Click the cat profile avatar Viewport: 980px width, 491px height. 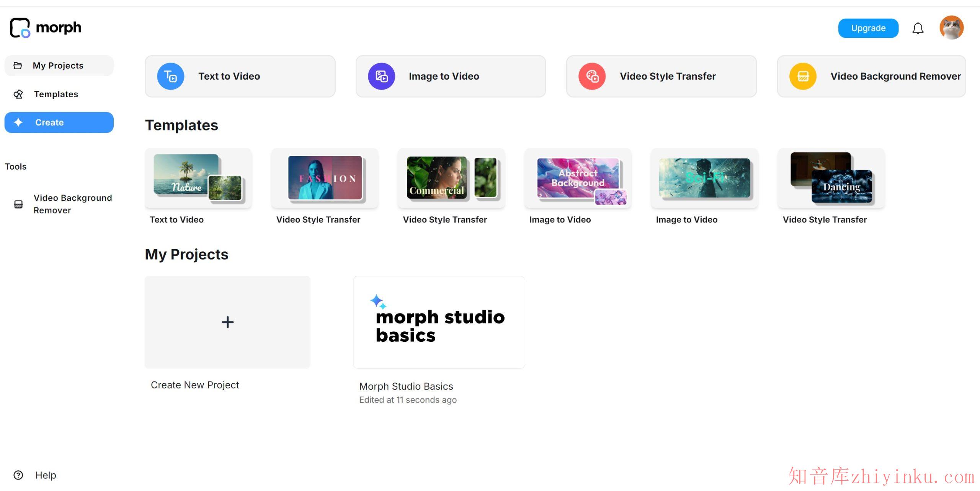[x=952, y=27]
